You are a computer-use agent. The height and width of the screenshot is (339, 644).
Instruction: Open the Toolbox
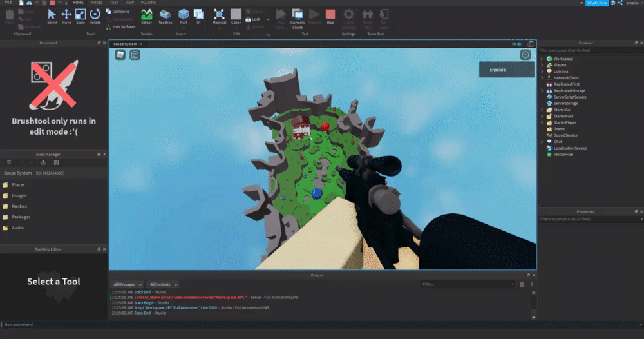coord(165,17)
